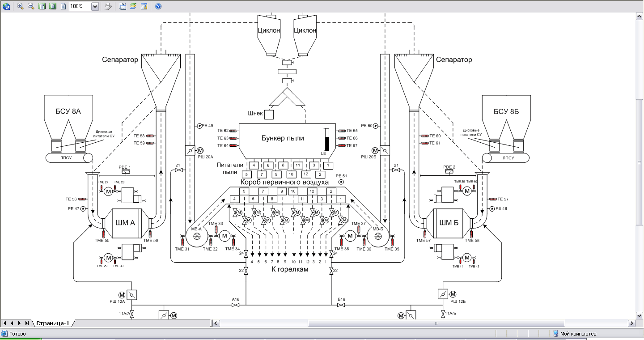Click the TME 31 sensor label

[x=182, y=249]
